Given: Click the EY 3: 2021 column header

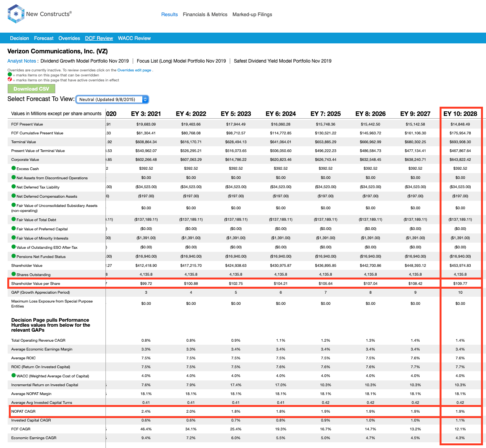Looking at the screenshot, I should [x=146, y=114].
